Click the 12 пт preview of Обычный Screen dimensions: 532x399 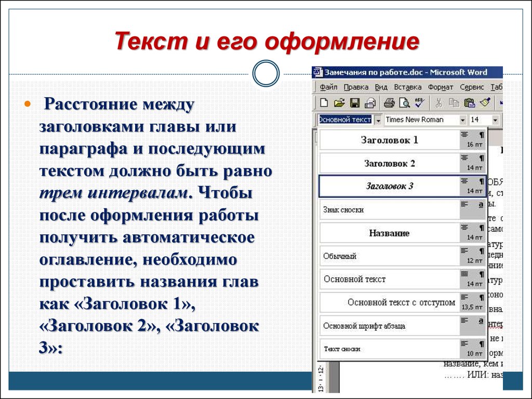pos(473,256)
